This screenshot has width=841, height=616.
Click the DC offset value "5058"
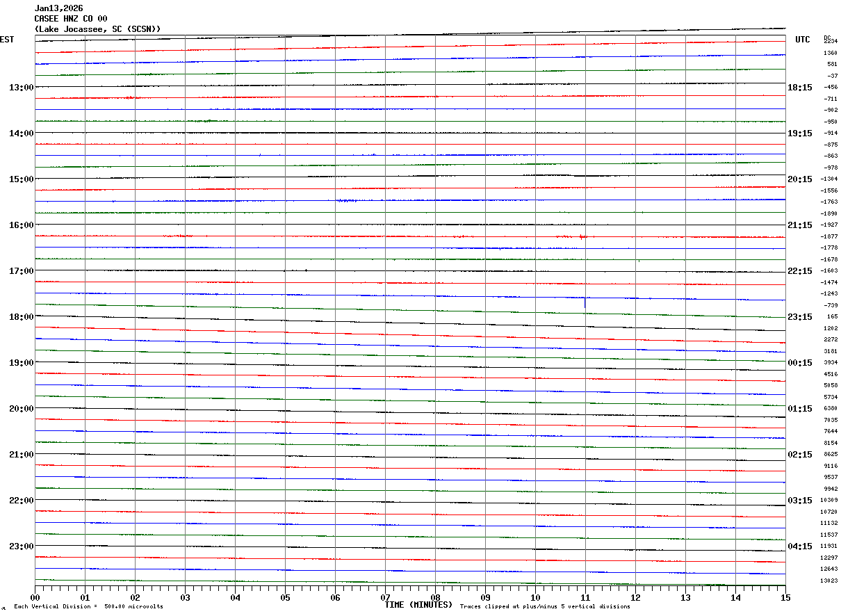click(831, 386)
